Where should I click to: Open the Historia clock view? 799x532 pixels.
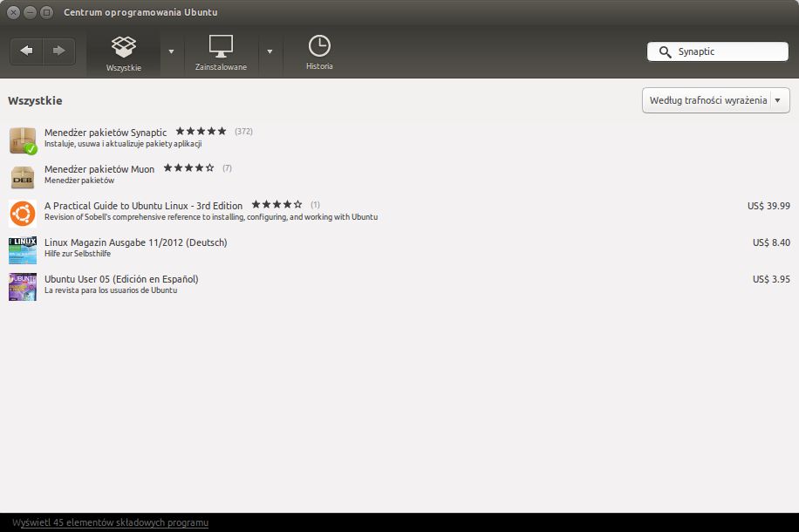click(x=319, y=53)
